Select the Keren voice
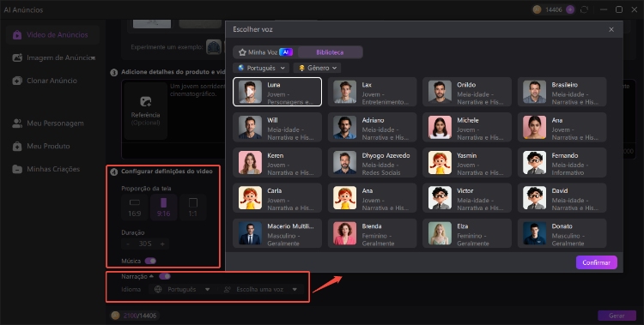This screenshot has height=325, width=644. pos(277,163)
